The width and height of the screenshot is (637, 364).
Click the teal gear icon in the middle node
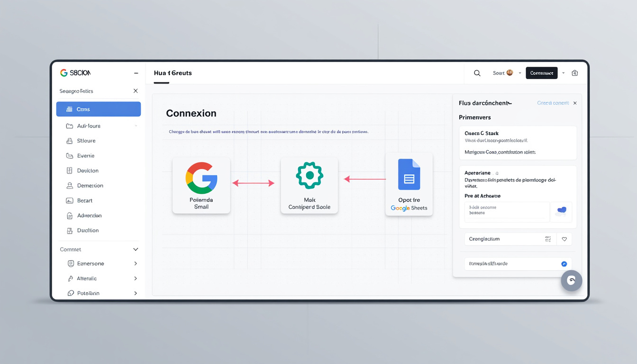tap(309, 175)
